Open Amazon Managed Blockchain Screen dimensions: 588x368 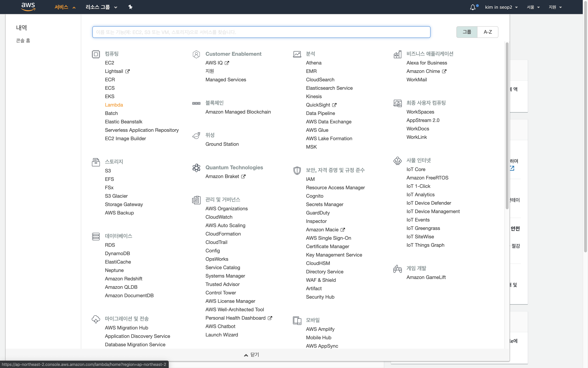[x=238, y=112]
